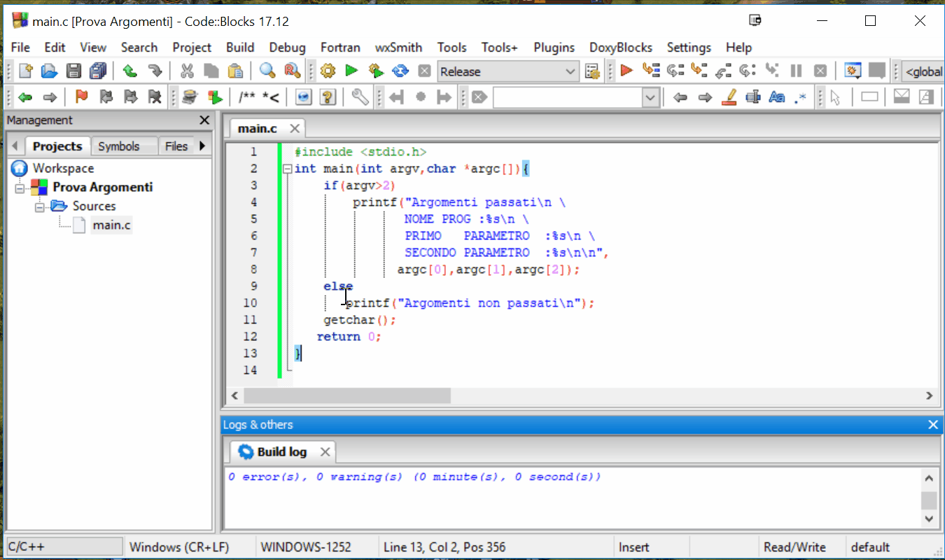
Task: Close the Logs & others panel
Action: [x=932, y=425]
